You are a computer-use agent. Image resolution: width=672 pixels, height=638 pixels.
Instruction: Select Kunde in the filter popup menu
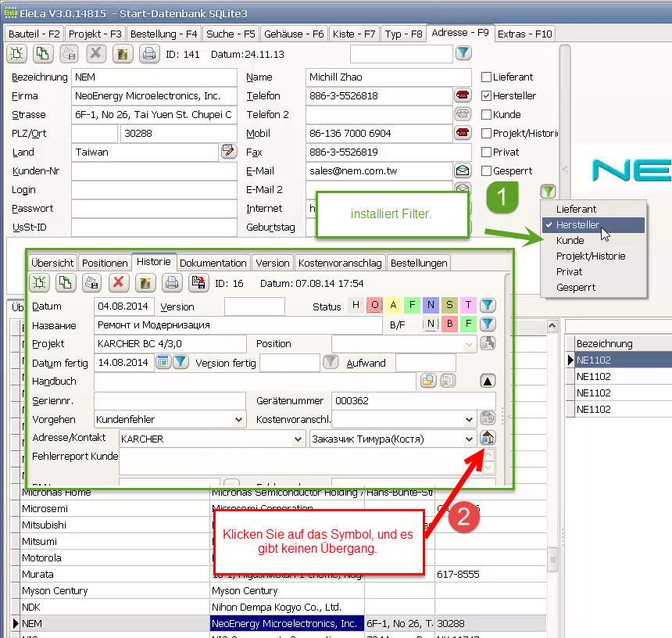click(x=593, y=241)
